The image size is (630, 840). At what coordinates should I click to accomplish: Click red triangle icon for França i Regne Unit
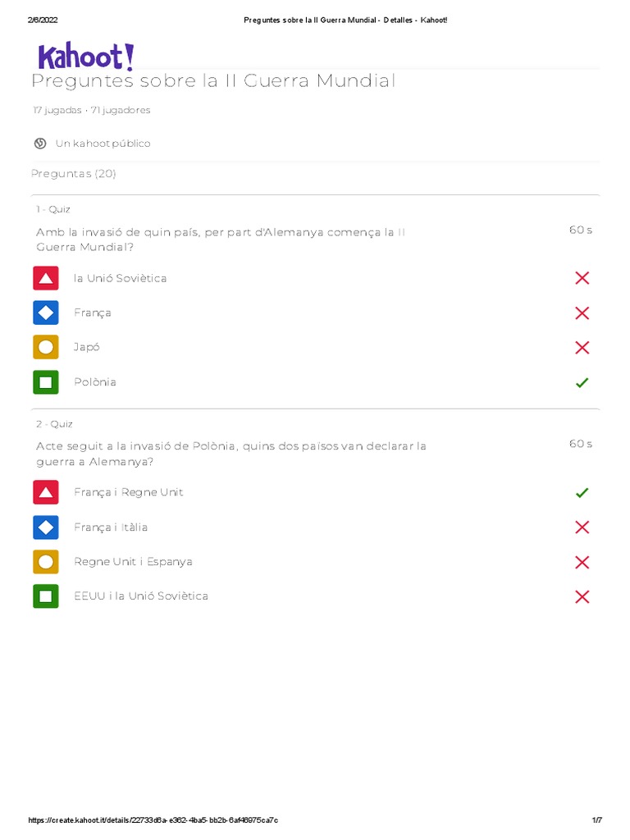click(x=46, y=492)
